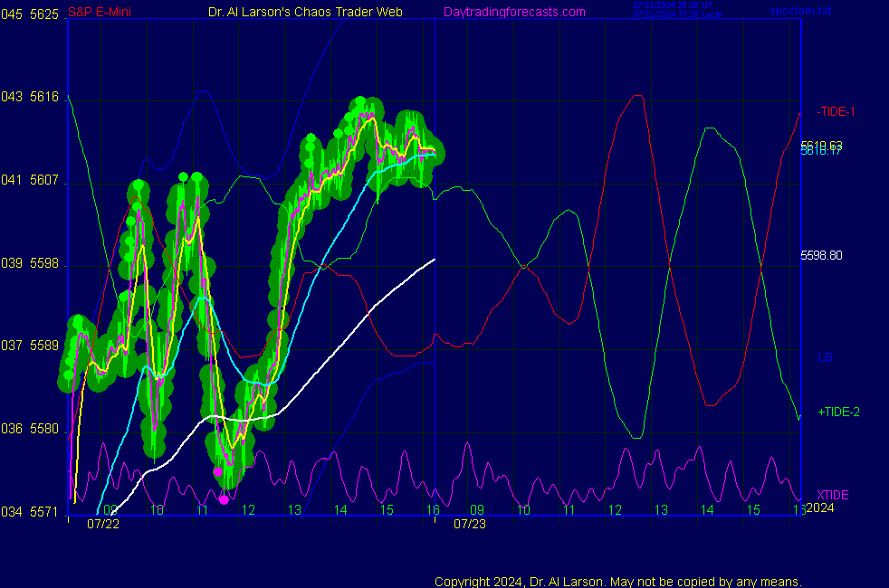This screenshot has width=889, height=588.
Task: Click the 07/22/2024 20:20 UT timestamp
Action: pyautogui.click(x=673, y=5)
